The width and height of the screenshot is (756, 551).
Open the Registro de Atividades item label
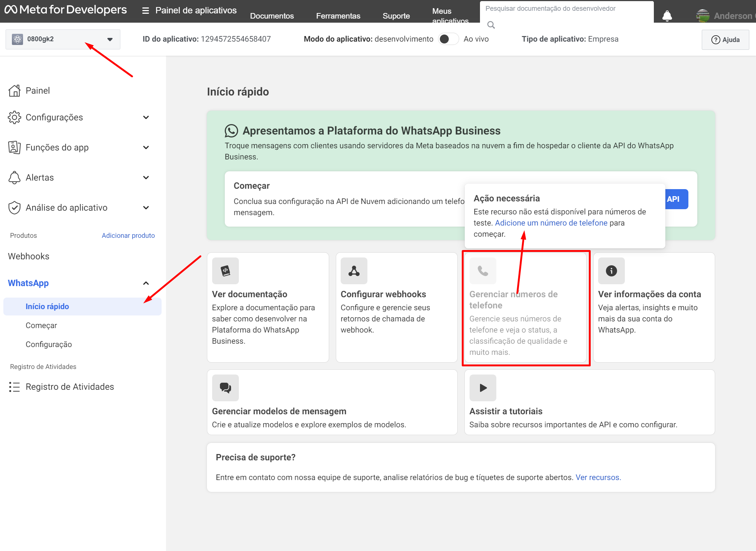coord(70,387)
